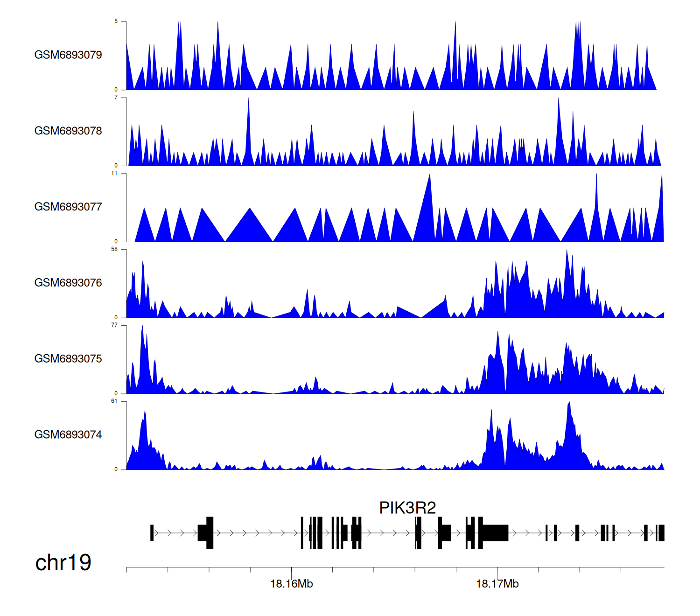Click the rightmost exon of the gene model
700x616 pixels.
(661, 533)
